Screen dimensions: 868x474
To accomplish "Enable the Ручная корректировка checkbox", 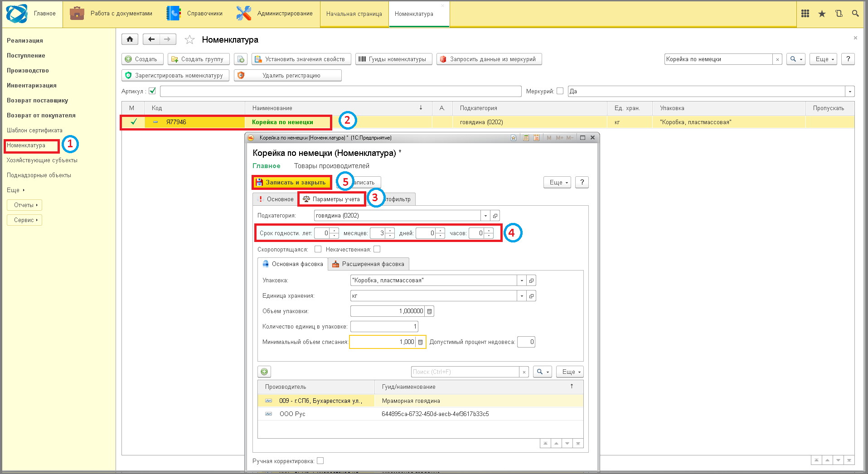I will (x=320, y=461).
